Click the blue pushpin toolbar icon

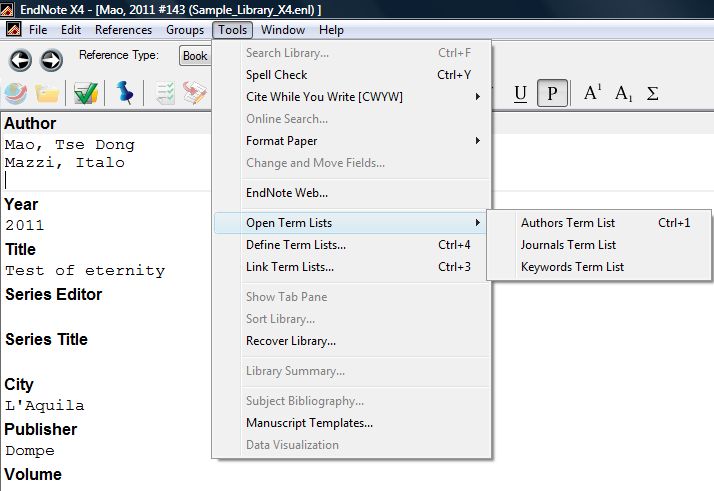point(124,94)
